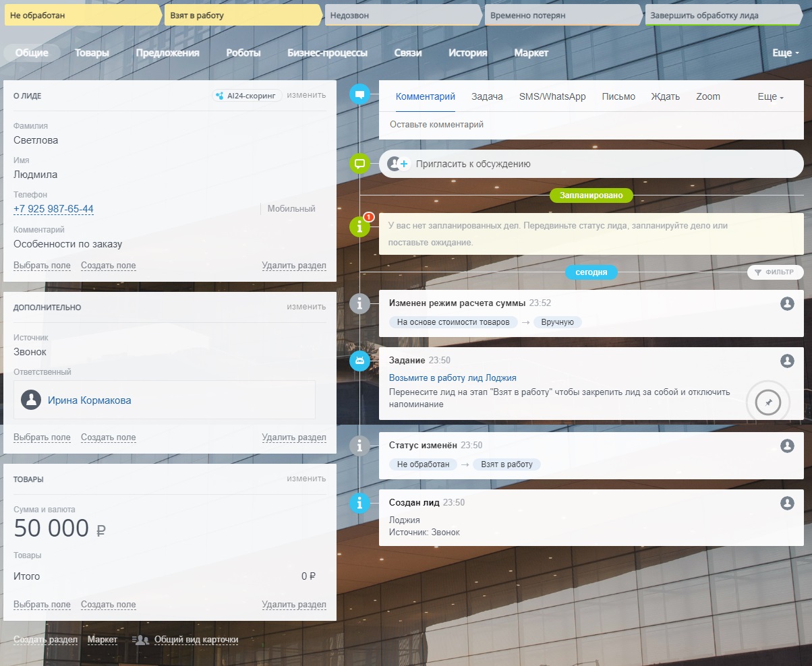Click the green info icon with red badge

[x=359, y=227]
